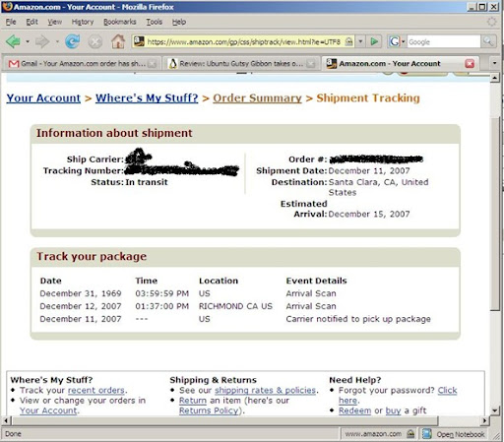The image size is (504, 442).
Task: Click the Carrier notified to pick up package text
Action: point(358,319)
